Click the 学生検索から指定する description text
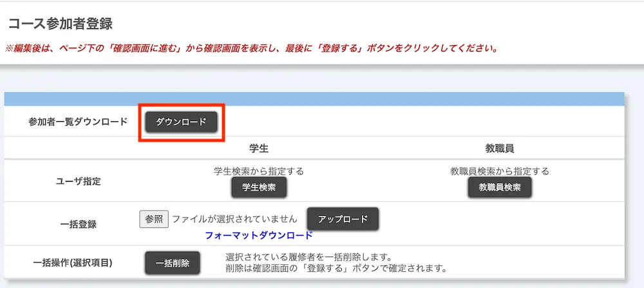This screenshot has height=288, width=644. 258,171
